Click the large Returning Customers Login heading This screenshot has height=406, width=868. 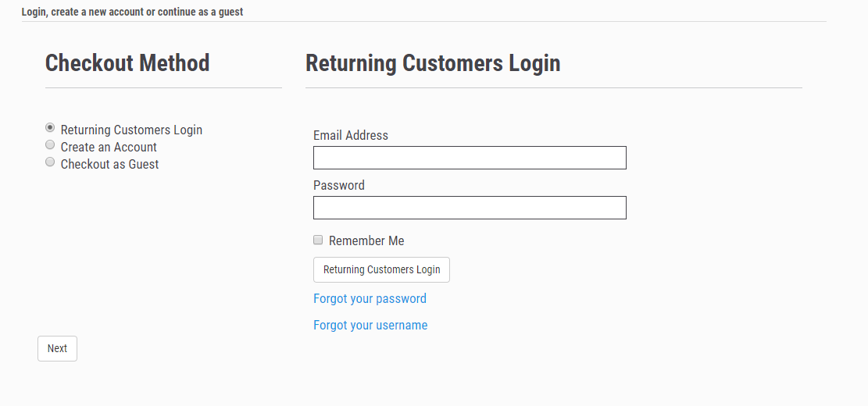[x=433, y=62]
